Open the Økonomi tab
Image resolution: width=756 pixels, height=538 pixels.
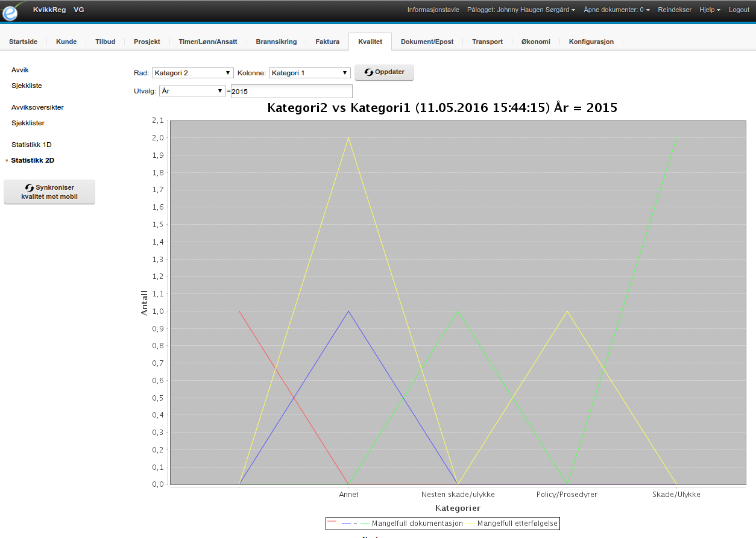click(x=536, y=42)
